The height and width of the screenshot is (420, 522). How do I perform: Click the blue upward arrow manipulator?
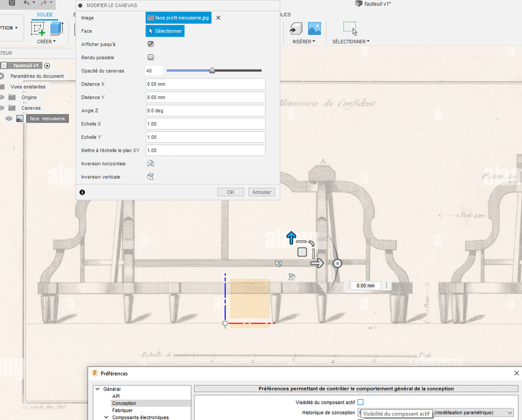coord(291,238)
